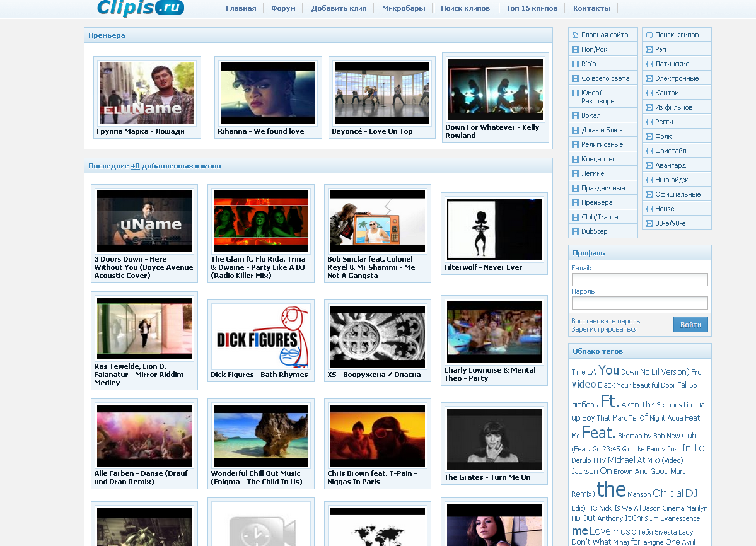Click the Chris Brown Niggas In Paris title
The width and height of the screenshot is (756, 546).
pyautogui.click(x=372, y=477)
